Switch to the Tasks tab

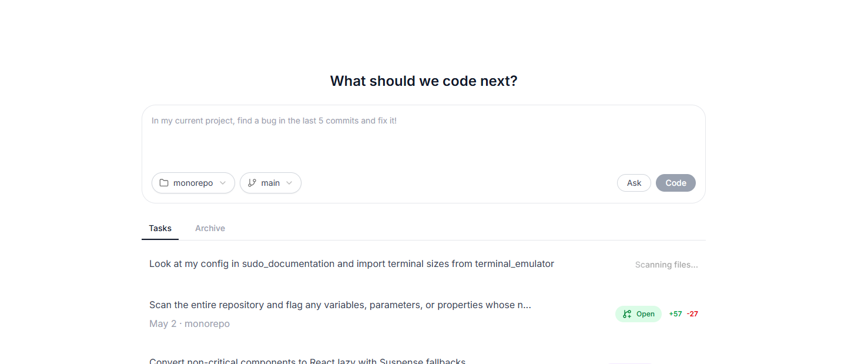pyautogui.click(x=160, y=228)
